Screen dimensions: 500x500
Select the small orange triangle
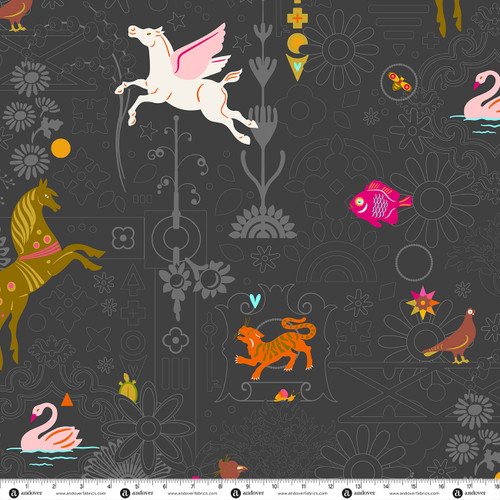[67, 400]
